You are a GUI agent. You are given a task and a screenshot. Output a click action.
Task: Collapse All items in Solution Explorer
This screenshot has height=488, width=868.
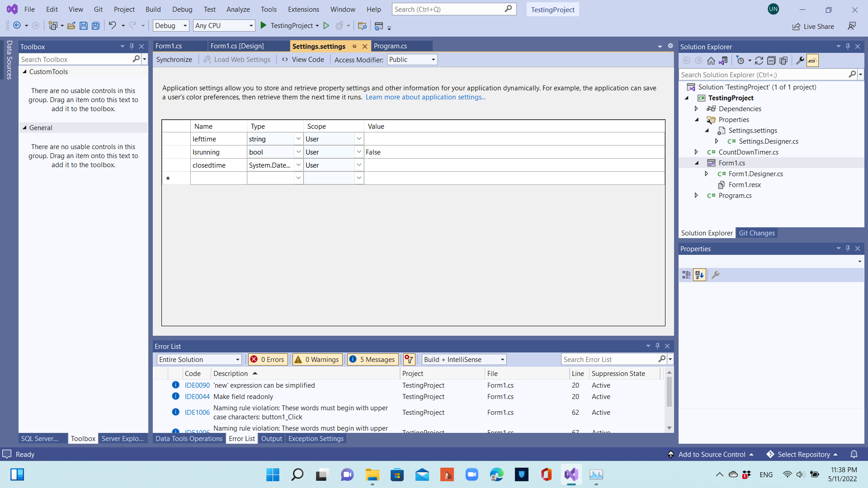(771, 61)
